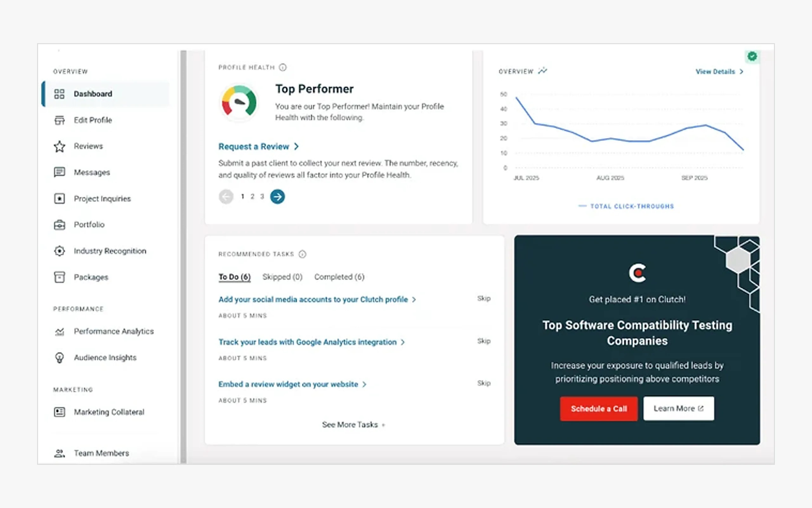Click the Profile Health info icon

tap(283, 68)
